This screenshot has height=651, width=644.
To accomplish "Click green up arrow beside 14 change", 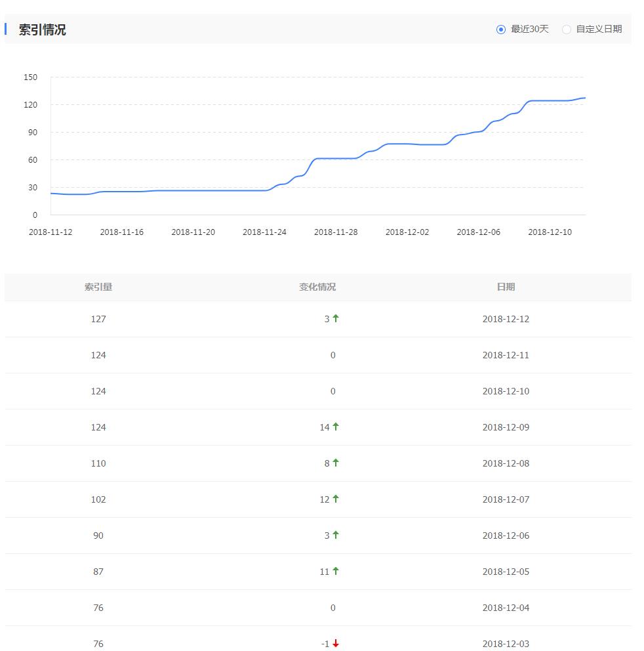I will pos(336,427).
